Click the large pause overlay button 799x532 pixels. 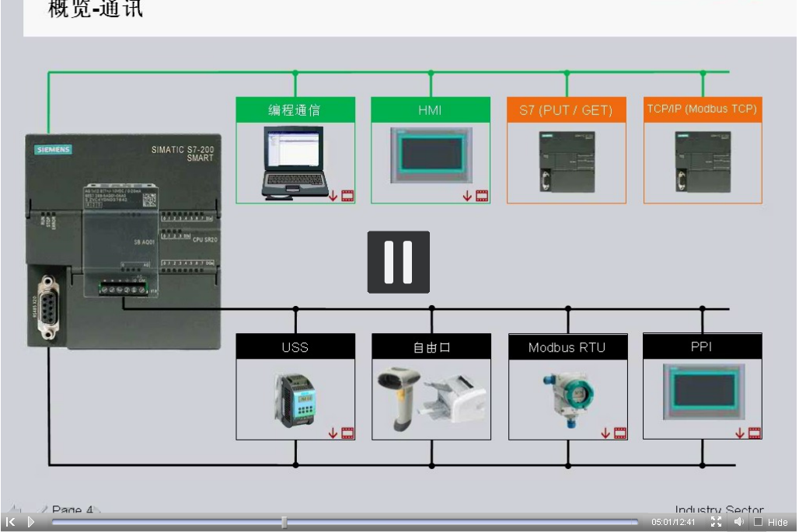point(399,263)
